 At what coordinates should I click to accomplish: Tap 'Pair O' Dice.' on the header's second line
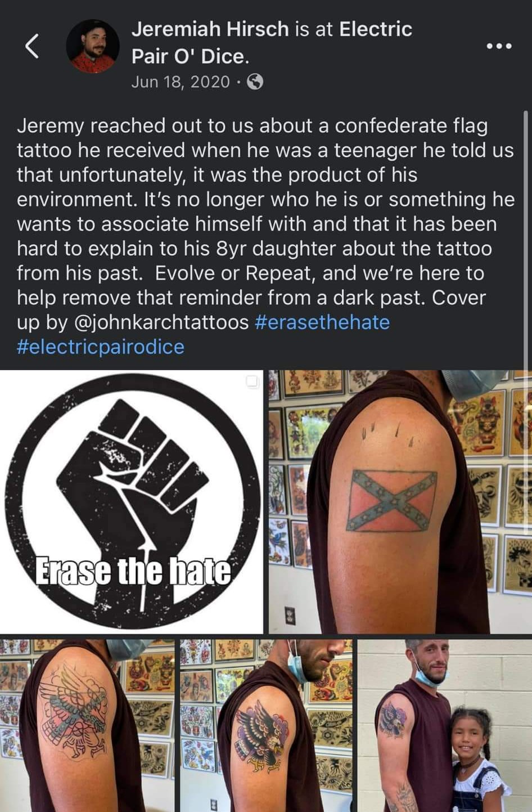[190, 56]
